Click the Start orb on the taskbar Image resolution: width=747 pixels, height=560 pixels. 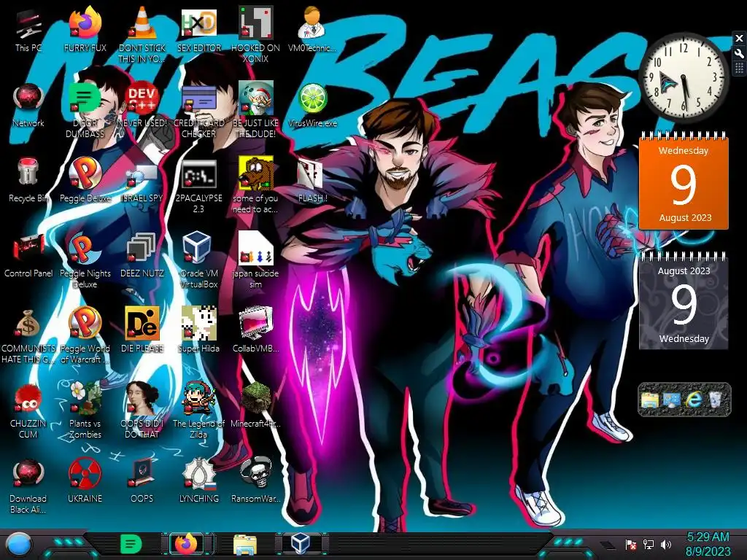tap(19, 544)
